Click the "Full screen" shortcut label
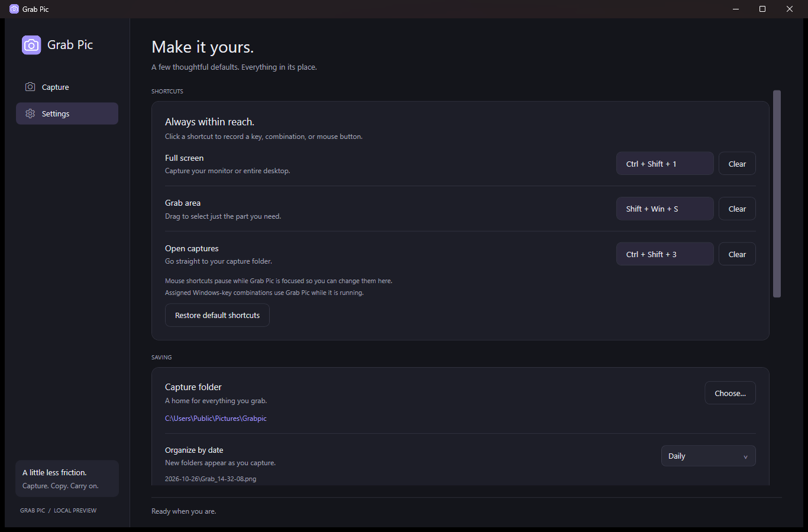808x532 pixels. coord(184,158)
